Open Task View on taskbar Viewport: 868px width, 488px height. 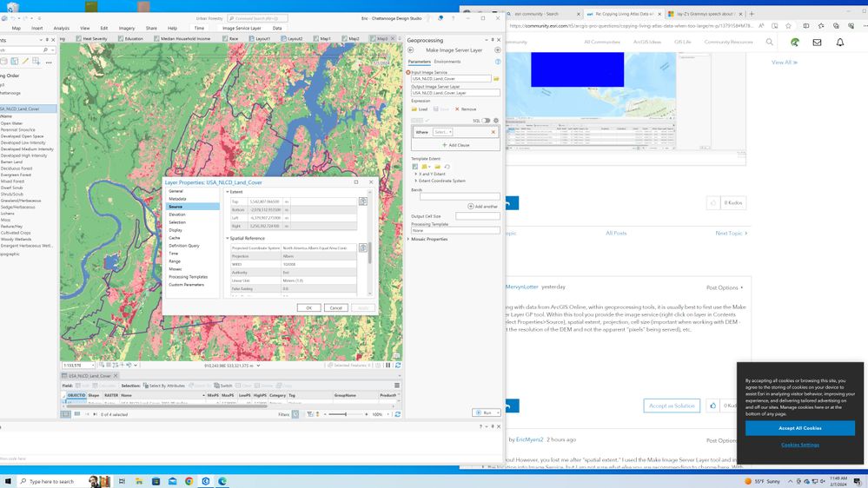122,481
